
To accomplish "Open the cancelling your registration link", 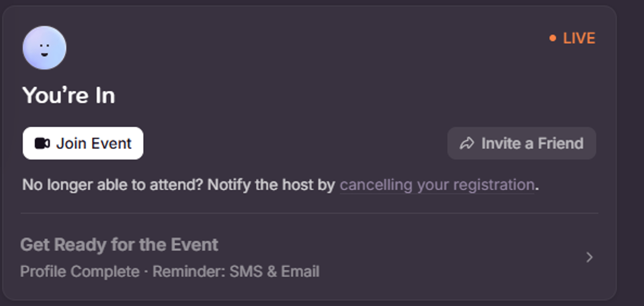I will click(437, 185).
